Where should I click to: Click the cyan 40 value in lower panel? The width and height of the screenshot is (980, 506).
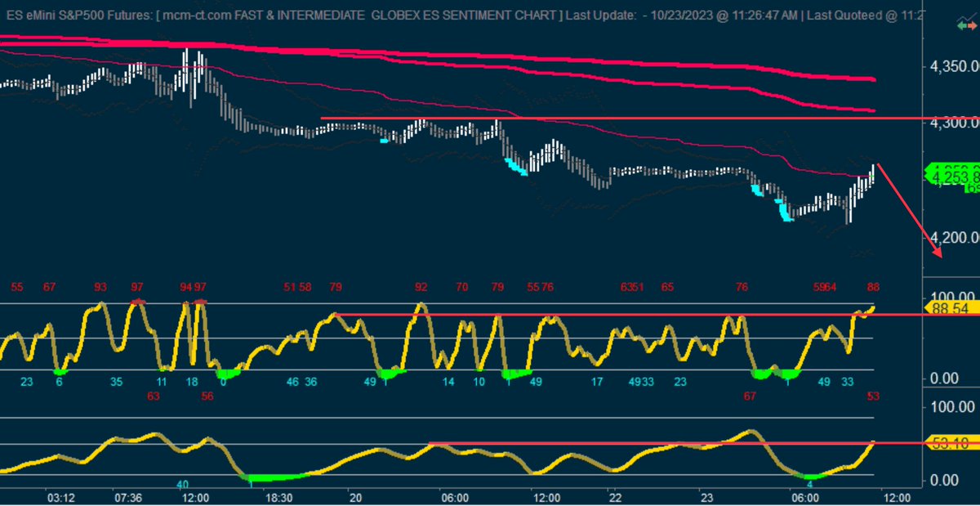(x=183, y=484)
